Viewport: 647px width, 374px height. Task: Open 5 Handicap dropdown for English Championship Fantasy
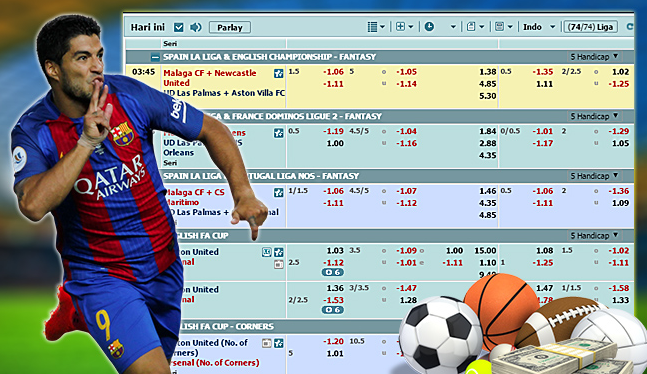(x=594, y=57)
